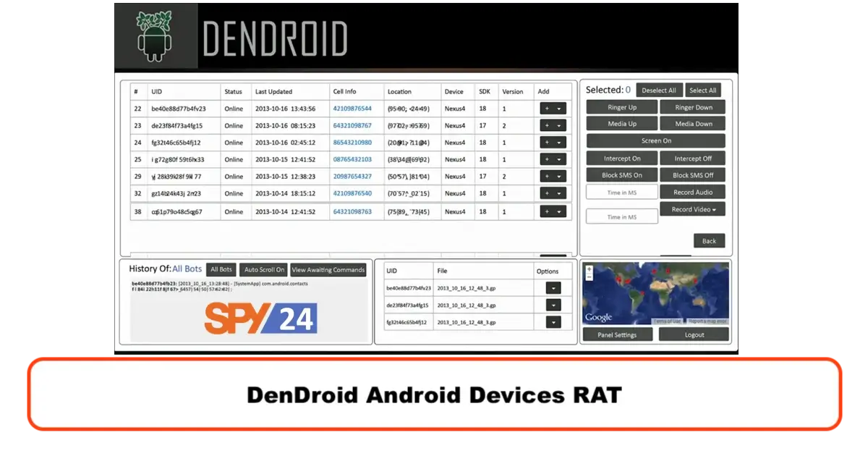Lower ringer volume with Ringer Down
The height and width of the screenshot is (456, 868).
[x=693, y=107]
